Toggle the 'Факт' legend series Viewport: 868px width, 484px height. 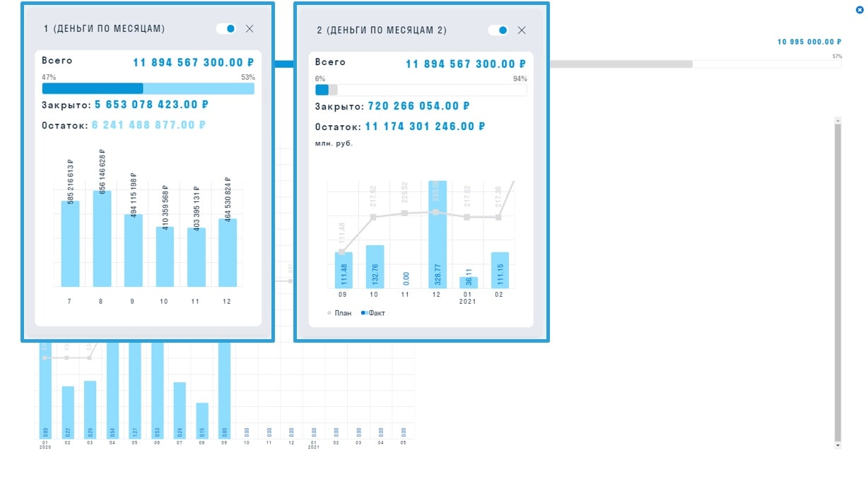tap(373, 313)
